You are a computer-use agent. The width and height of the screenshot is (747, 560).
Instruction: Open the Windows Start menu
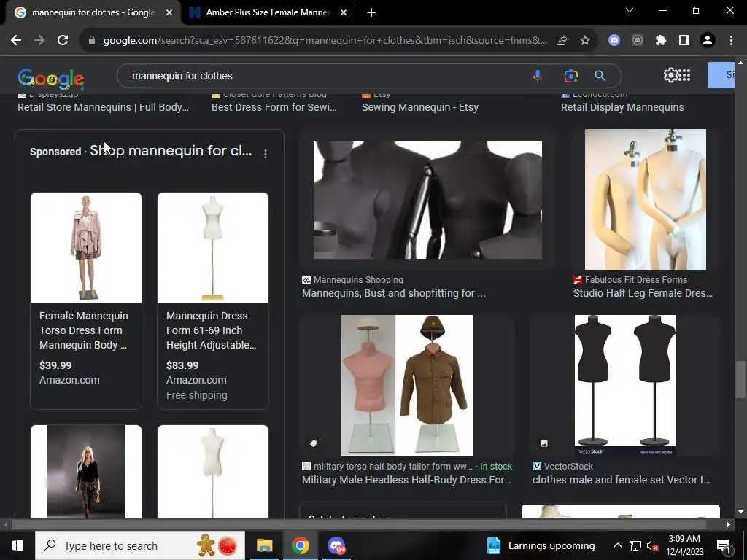pyautogui.click(x=18, y=545)
